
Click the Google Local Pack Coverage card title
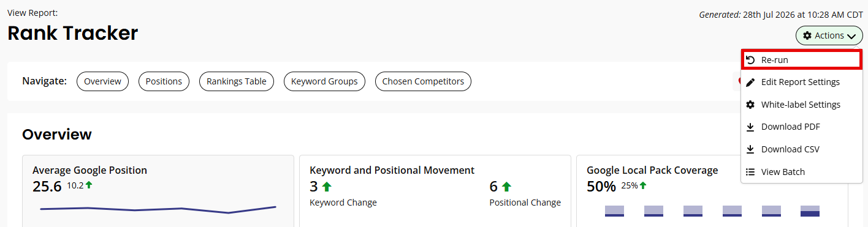pyautogui.click(x=652, y=170)
